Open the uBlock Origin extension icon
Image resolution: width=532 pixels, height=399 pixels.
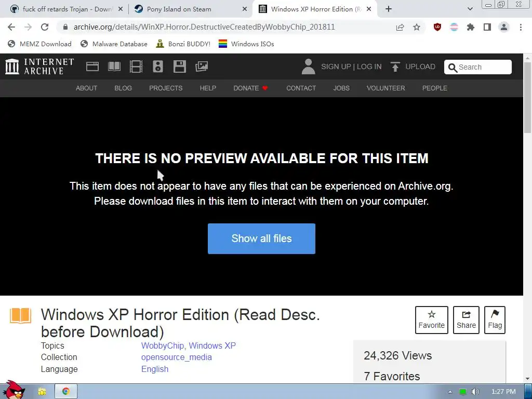437,27
